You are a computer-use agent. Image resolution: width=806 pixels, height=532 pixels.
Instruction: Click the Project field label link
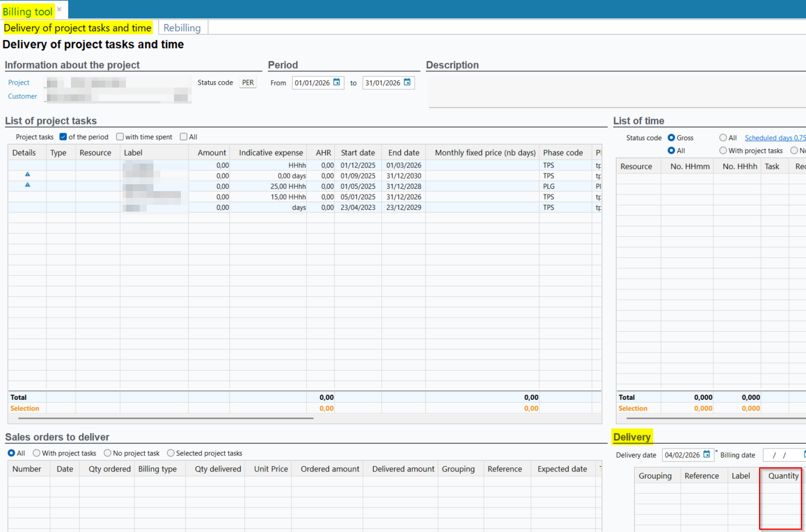pos(18,82)
